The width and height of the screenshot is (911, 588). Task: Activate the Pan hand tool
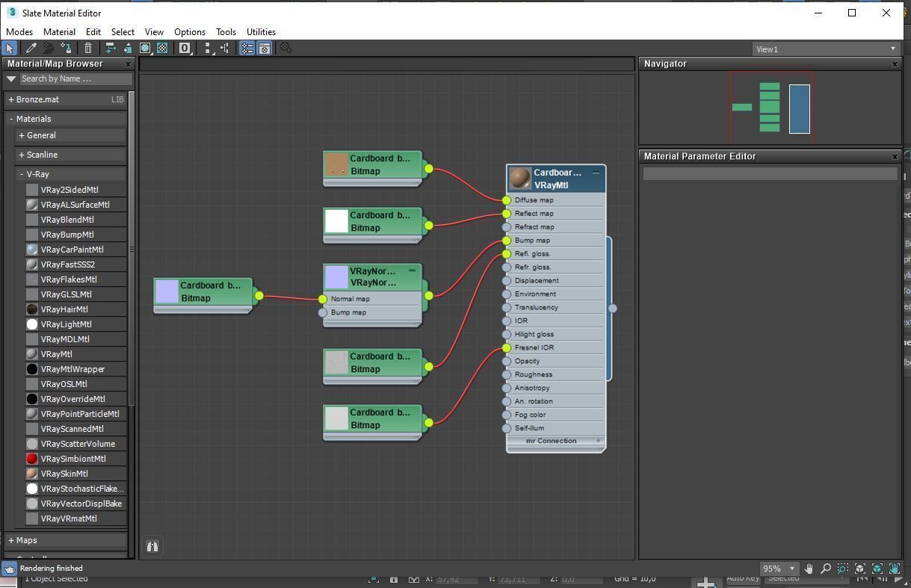[809, 569]
